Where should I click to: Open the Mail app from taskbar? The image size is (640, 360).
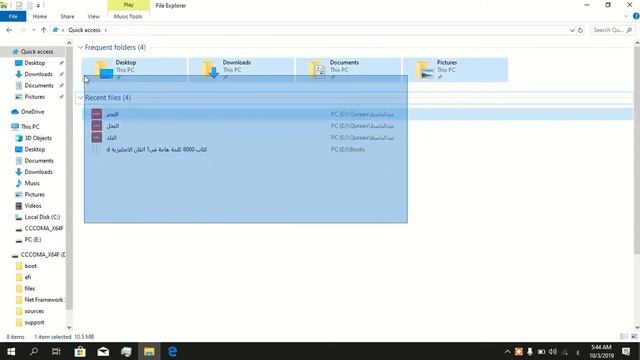[x=103, y=351]
